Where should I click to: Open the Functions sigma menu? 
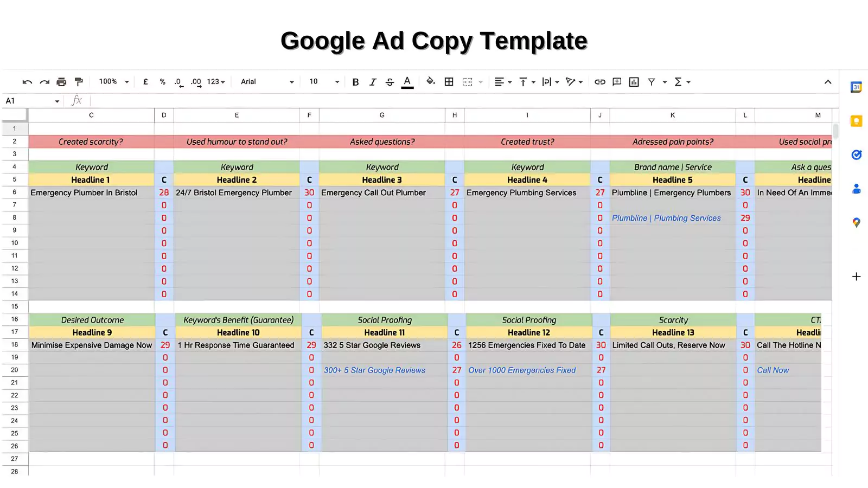point(682,82)
